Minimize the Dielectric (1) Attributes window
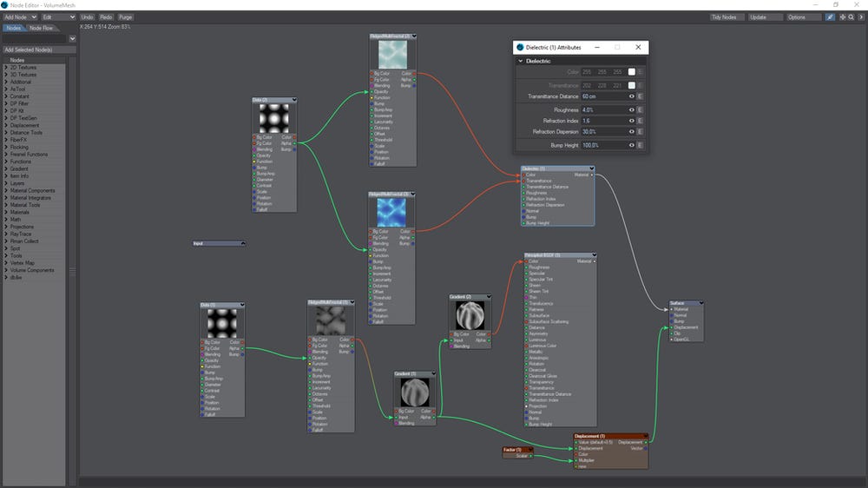Screen dimensions: 868x488 597,48
